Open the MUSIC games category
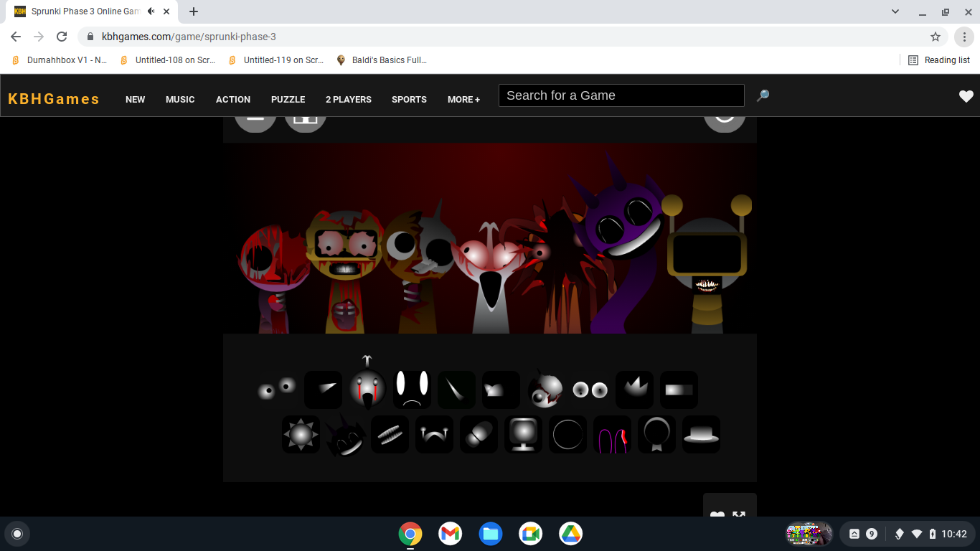The image size is (980, 551). (x=180, y=100)
